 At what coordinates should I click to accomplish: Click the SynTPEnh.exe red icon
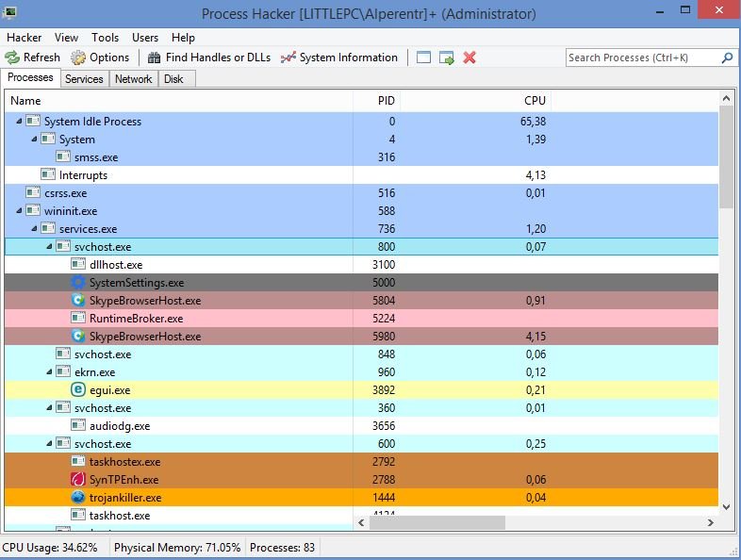[77, 479]
